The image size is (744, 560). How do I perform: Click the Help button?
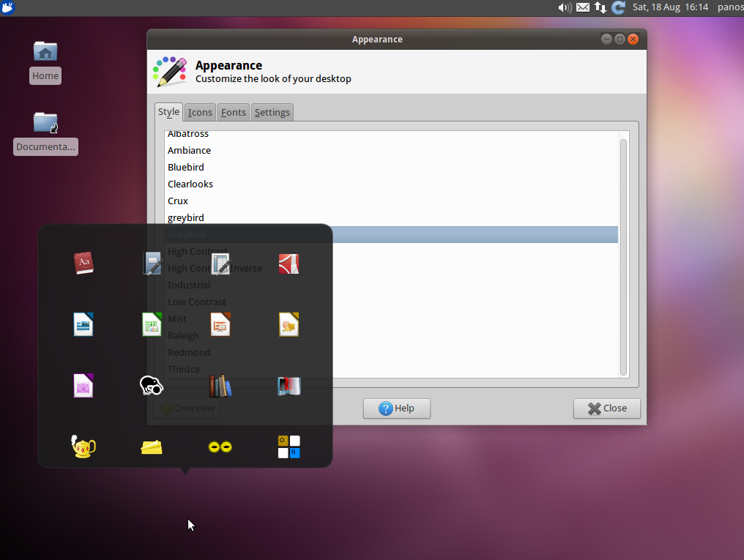click(397, 408)
